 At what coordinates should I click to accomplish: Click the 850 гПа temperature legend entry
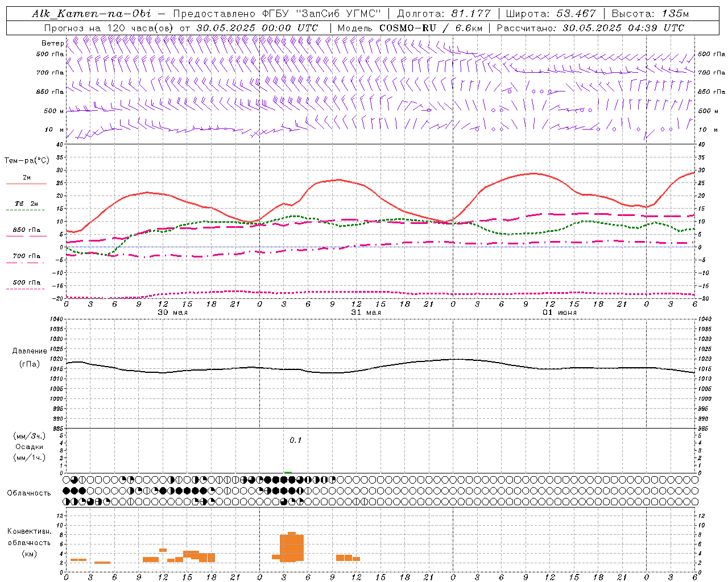click(x=26, y=230)
